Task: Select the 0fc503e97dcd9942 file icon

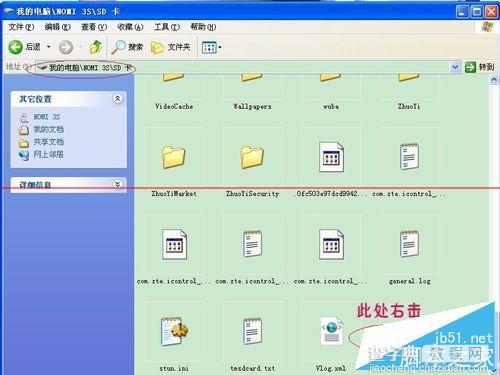Action: [x=331, y=157]
